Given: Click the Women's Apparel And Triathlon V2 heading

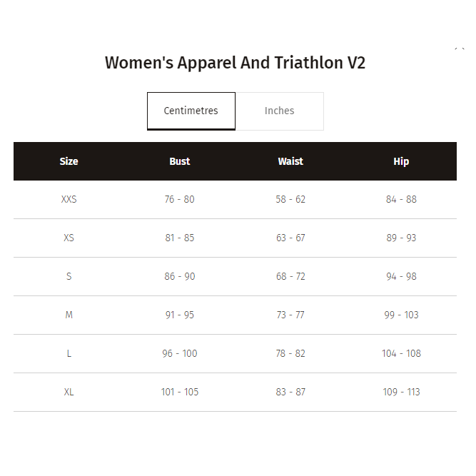Looking at the screenshot, I should click(235, 63).
